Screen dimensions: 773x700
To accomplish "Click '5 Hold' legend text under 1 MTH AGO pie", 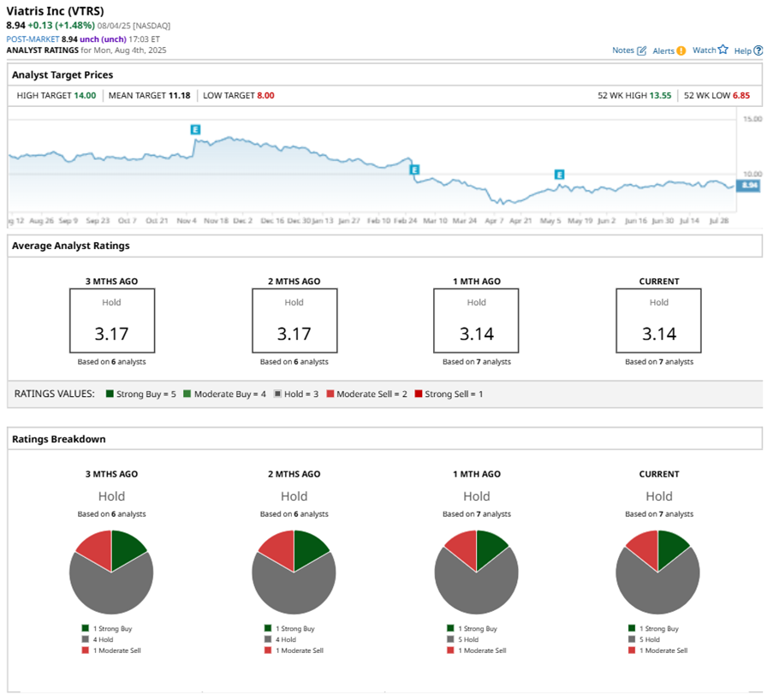I will (x=468, y=639).
